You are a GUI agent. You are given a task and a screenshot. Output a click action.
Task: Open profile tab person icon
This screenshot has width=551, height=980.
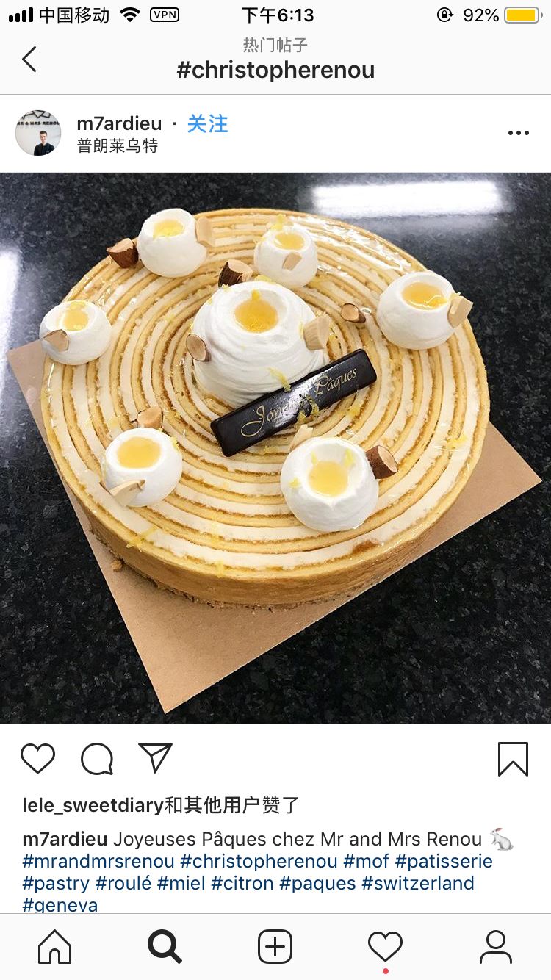496,946
